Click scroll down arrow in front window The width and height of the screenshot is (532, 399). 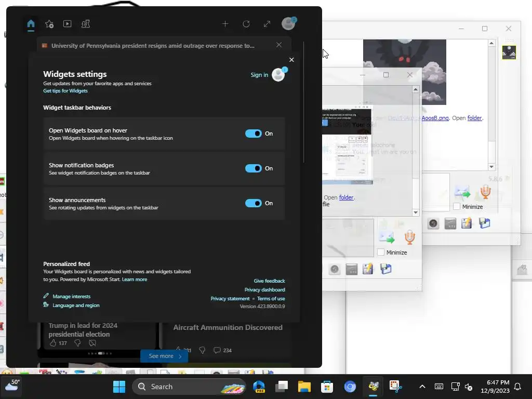[x=416, y=212]
